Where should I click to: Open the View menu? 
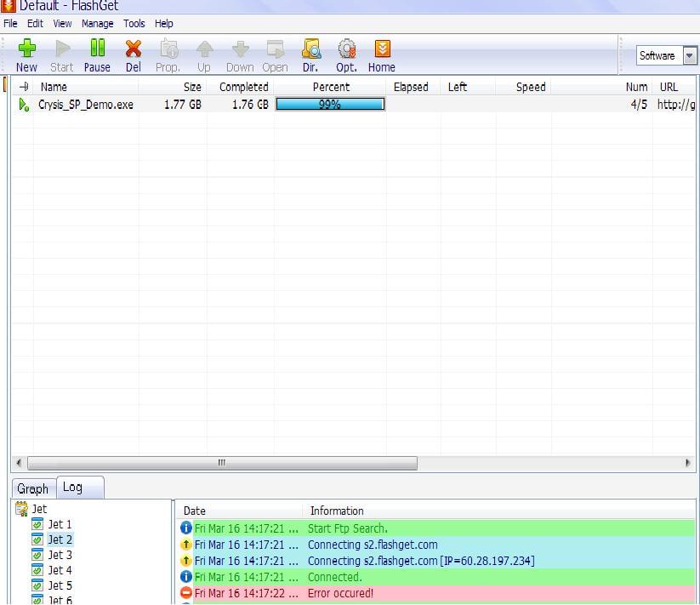62,24
